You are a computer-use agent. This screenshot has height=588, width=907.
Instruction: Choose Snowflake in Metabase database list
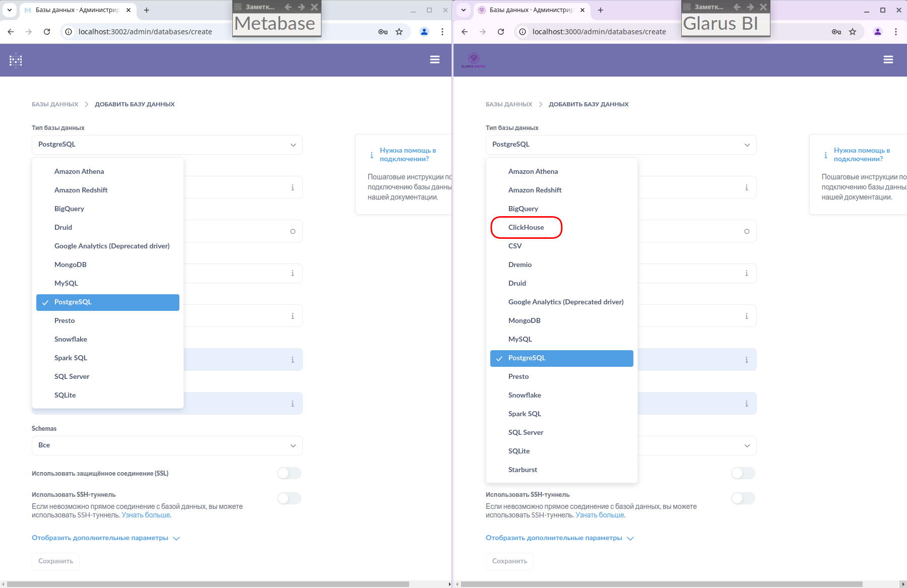pos(71,339)
